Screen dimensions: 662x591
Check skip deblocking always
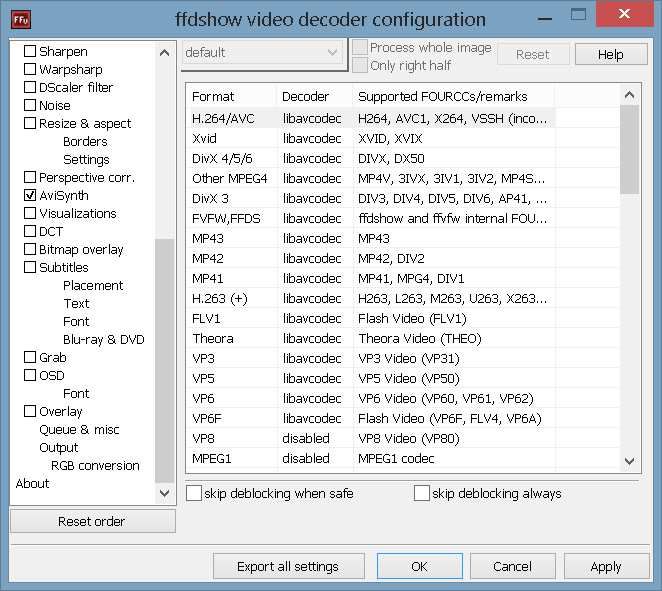coord(421,493)
